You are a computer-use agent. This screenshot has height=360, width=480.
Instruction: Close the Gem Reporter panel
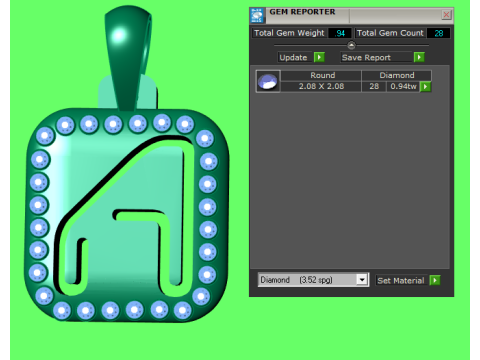click(x=446, y=15)
